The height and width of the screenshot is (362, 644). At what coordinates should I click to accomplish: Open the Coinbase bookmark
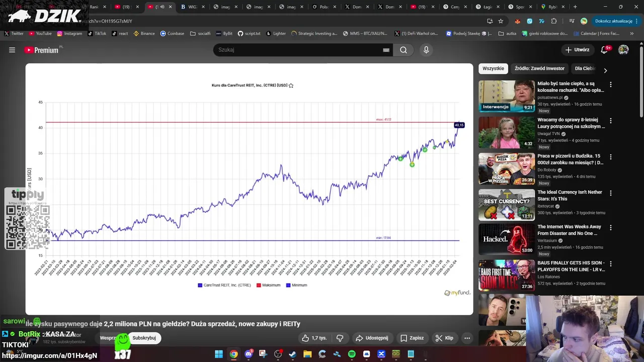(172, 34)
